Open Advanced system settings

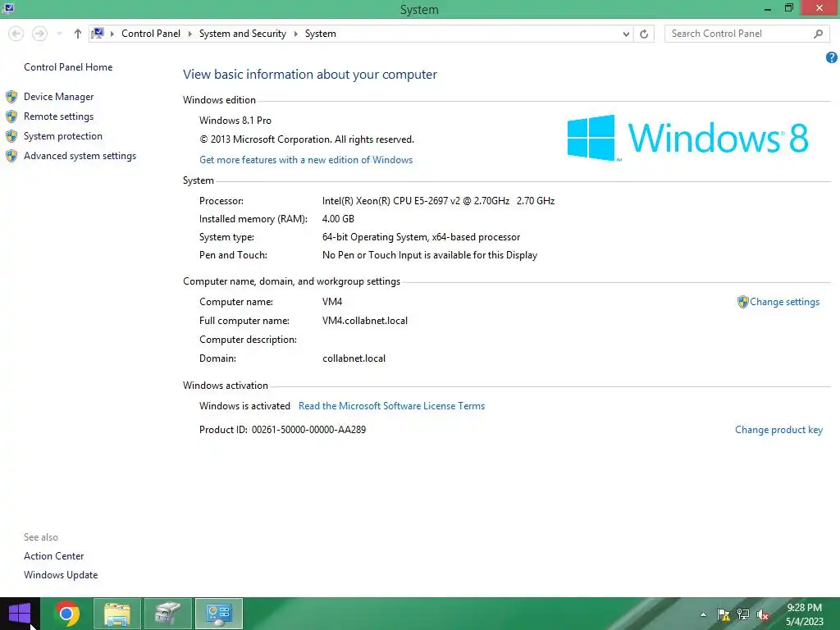point(80,156)
